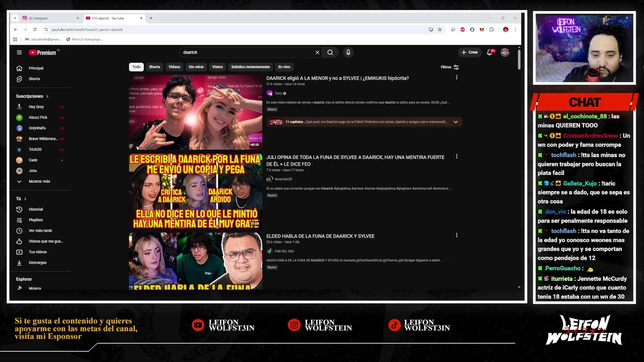Open Playlists in the sidebar
644x362 pixels.
[36, 220]
